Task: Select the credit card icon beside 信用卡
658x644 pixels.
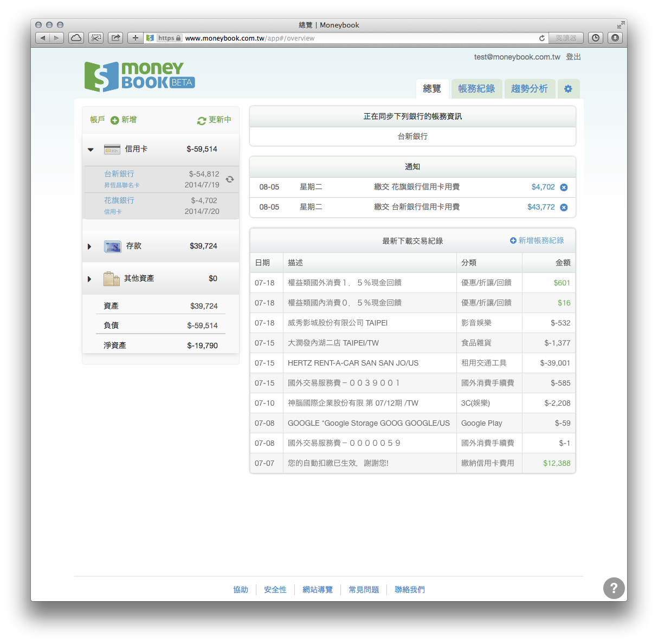Action: [x=112, y=149]
